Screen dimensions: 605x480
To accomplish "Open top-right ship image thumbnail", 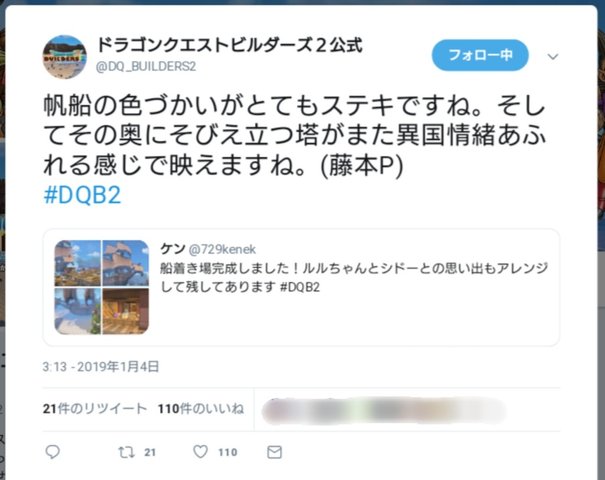I will click(x=125, y=263).
